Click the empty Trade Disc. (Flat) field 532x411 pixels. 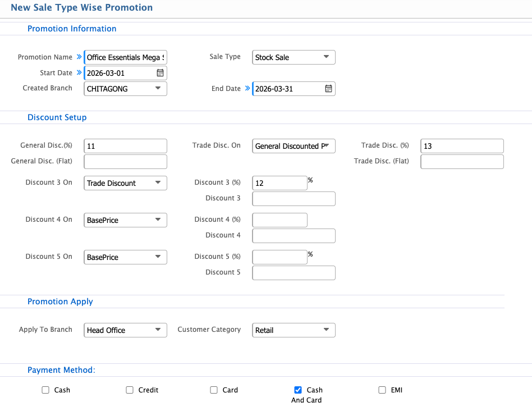462,162
